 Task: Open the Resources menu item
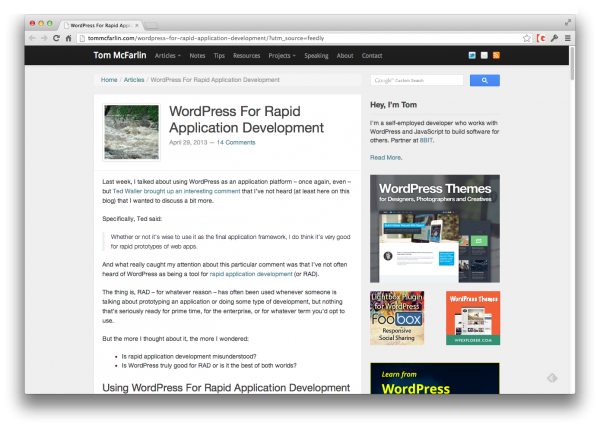point(246,55)
